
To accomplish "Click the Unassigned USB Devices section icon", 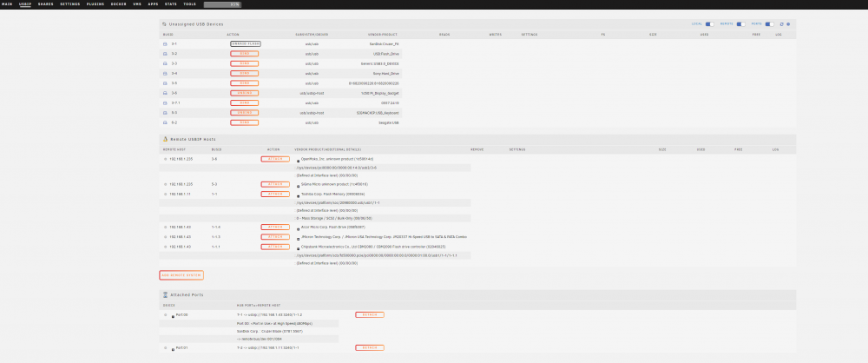I will [x=165, y=24].
